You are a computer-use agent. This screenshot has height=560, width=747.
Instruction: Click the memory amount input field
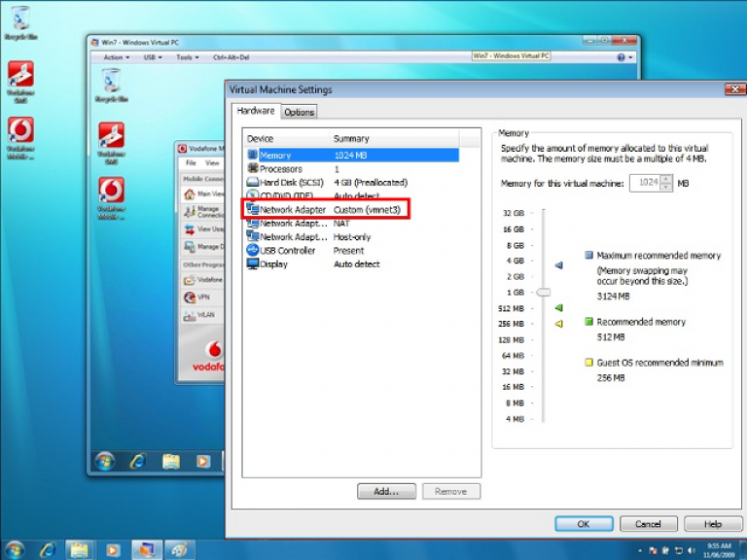pos(644,182)
